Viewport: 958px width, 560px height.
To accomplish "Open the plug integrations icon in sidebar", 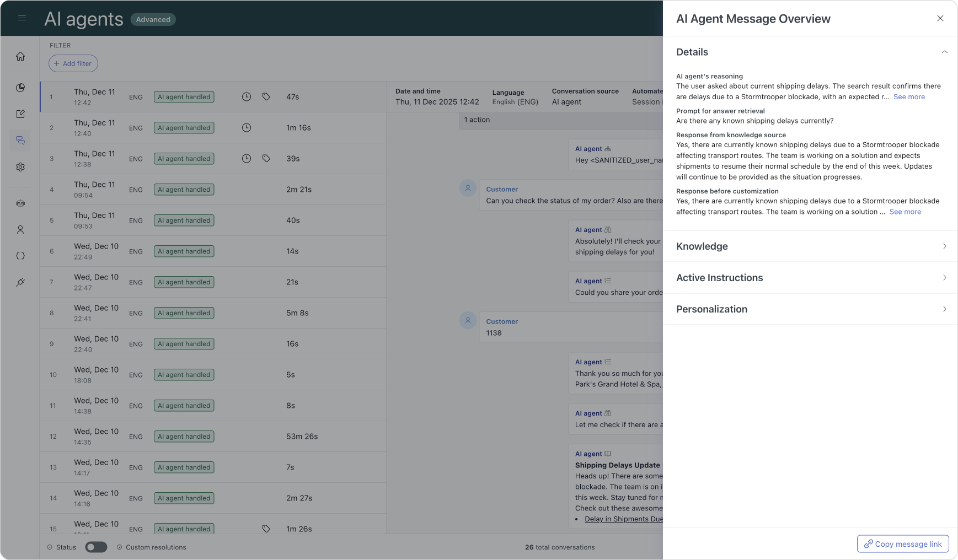I will point(20,282).
